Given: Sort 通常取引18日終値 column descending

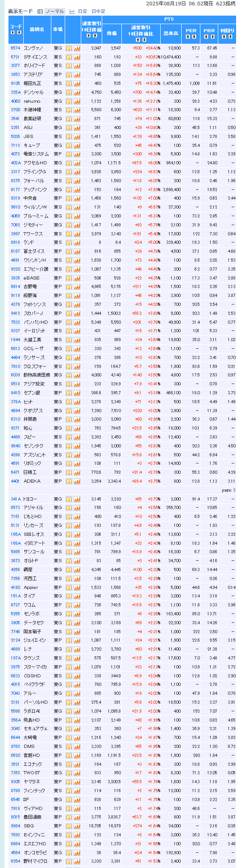Looking at the screenshot, I should click(x=95, y=36).
